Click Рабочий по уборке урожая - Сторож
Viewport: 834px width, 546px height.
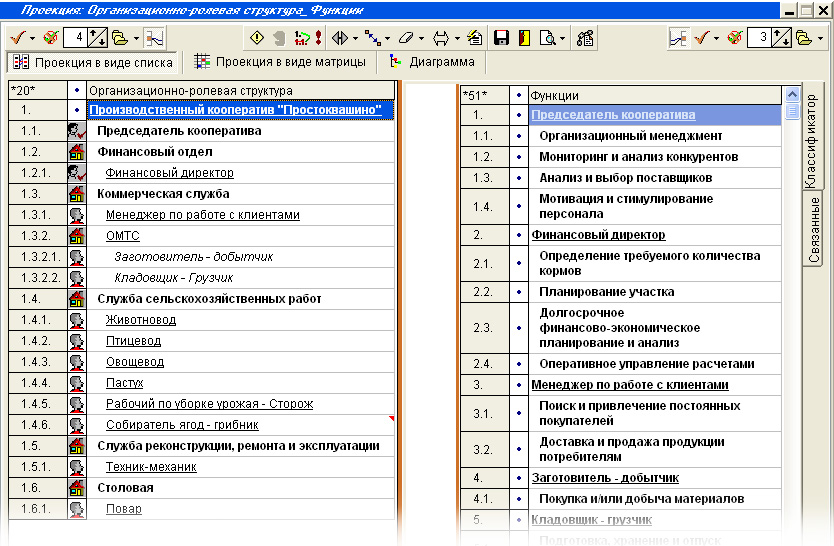click(210, 404)
